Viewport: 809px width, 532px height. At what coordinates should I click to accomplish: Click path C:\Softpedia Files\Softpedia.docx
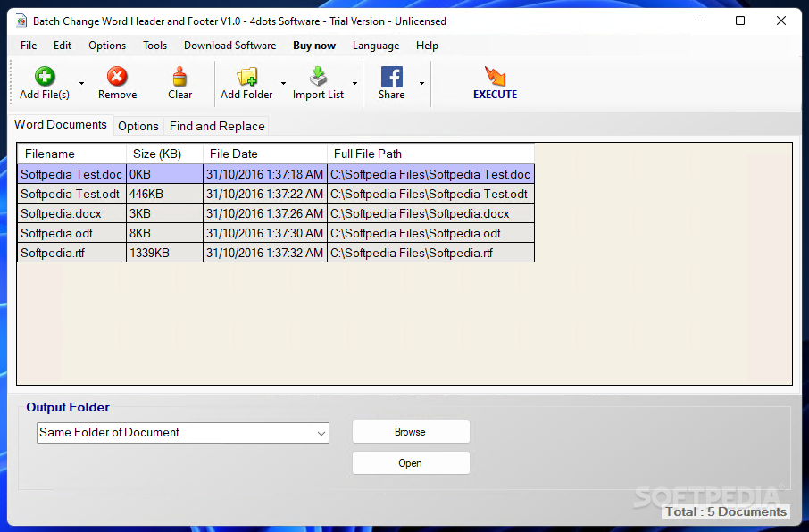coord(430,213)
